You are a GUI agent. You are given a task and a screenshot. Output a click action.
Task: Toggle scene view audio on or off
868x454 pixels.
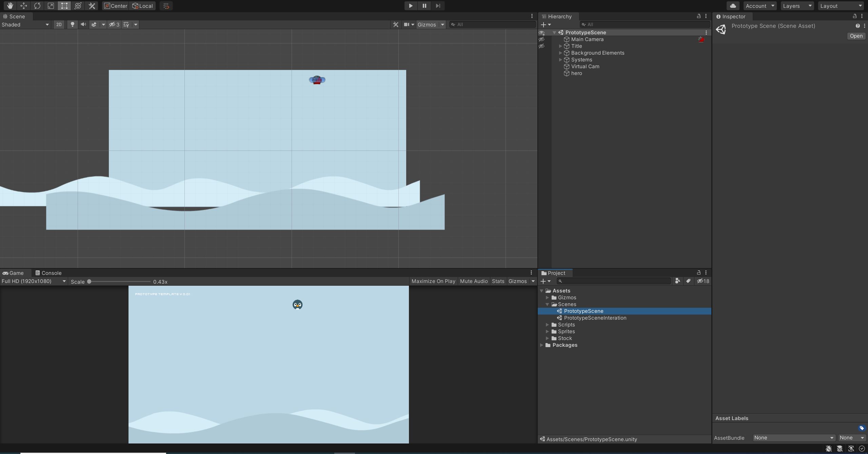tap(83, 24)
